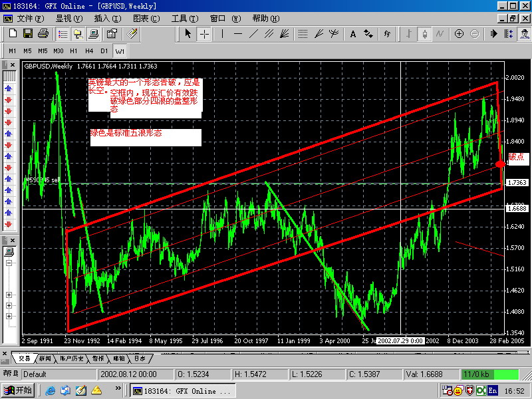Viewport: 532px width, 399px height.
Task: Toggle chart auto scroll arrow icon
Action: pos(493,34)
